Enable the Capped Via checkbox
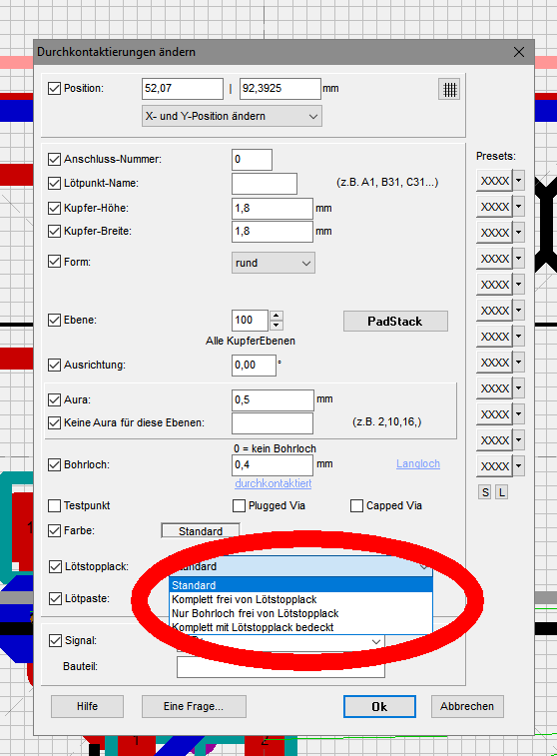557x756 pixels. [x=356, y=505]
